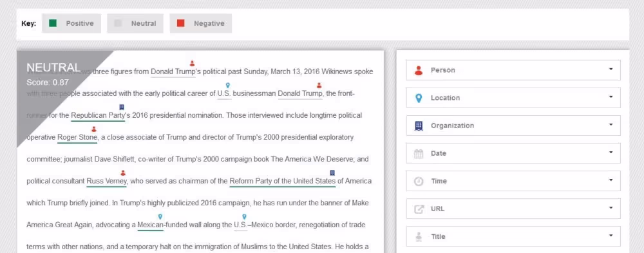Expand the Person dropdown arrow
Viewport: 644px width, 253px height.
611,70
